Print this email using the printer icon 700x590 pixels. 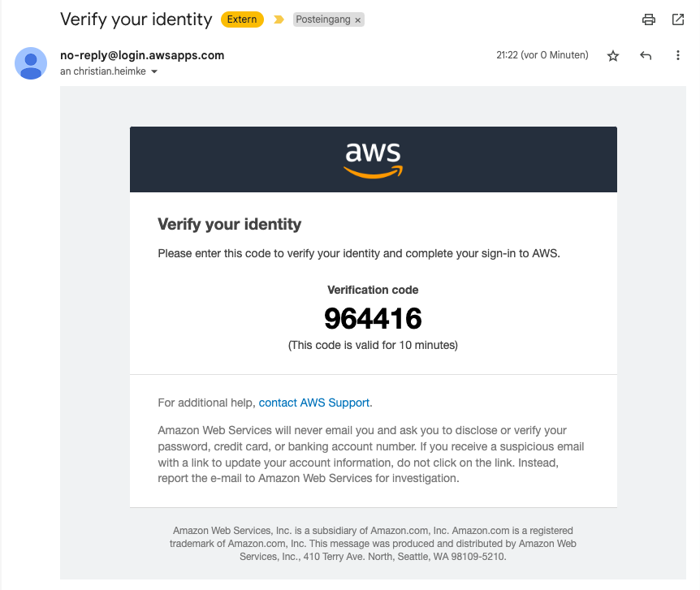pyautogui.click(x=649, y=19)
